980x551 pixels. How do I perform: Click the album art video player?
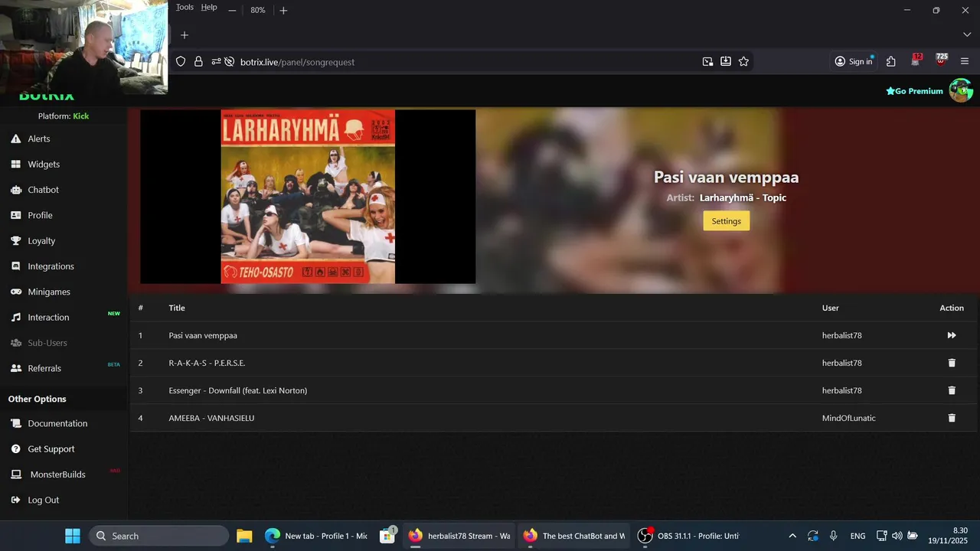[x=308, y=197]
